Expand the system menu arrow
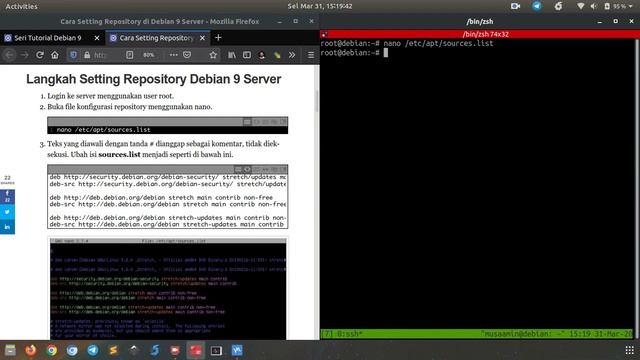The height and width of the screenshot is (360, 640). click(x=631, y=6)
